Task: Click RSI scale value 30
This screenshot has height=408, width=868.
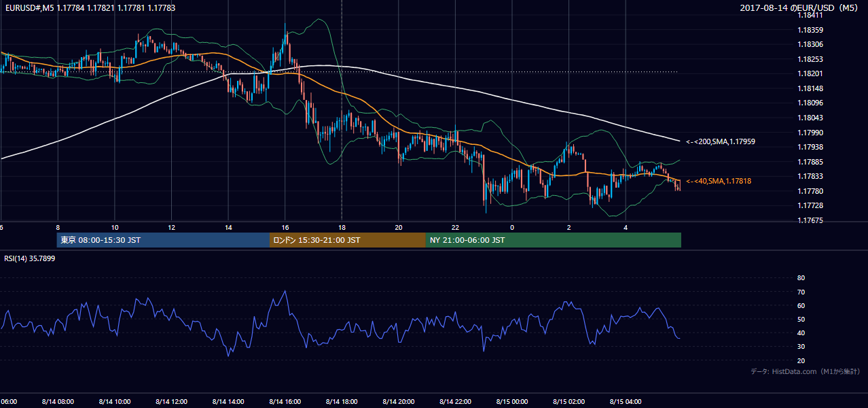Action: pos(801,347)
